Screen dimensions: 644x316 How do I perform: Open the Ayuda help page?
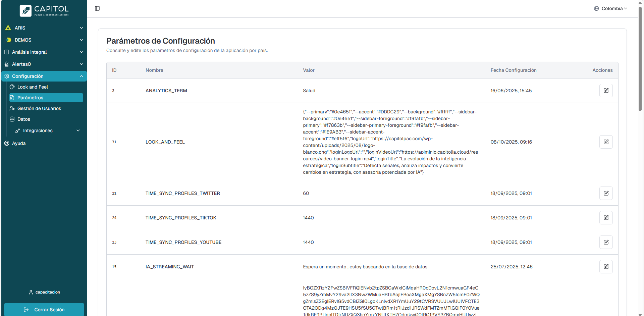click(19, 143)
